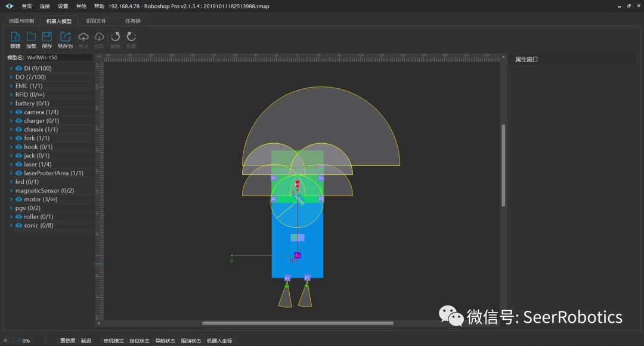
Task: Click the 保存 (Save) disk icon
Action: (47, 37)
